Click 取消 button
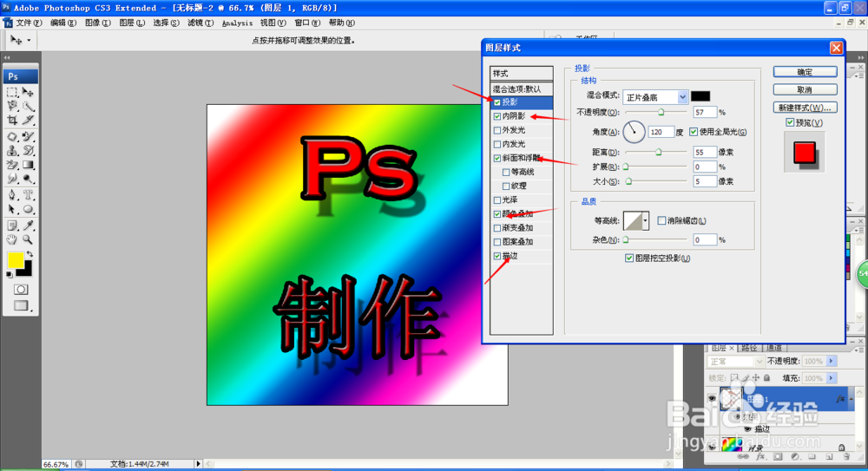 click(805, 89)
